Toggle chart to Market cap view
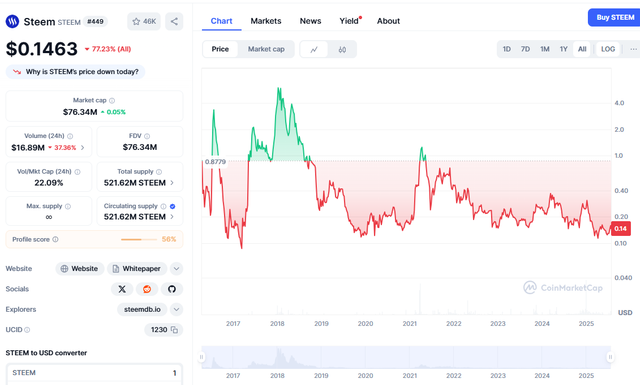This screenshot has height=385, width=640. (x=266, y=49)
